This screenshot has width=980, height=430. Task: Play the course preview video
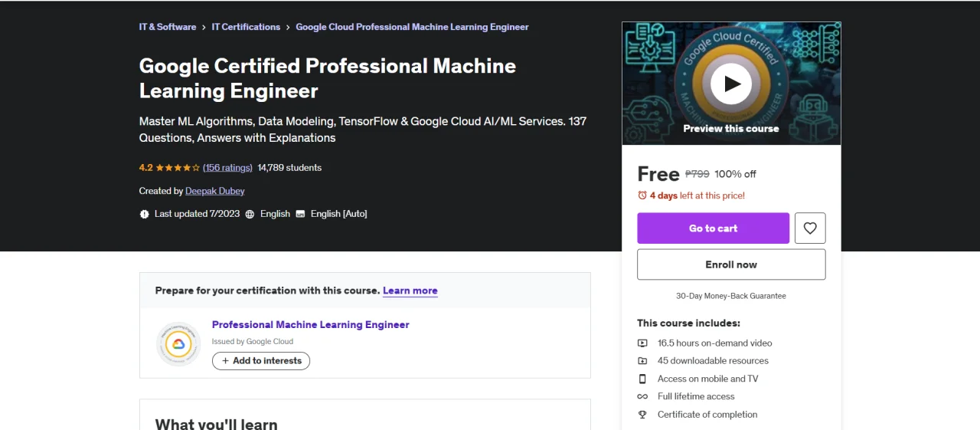pos(731,84)
